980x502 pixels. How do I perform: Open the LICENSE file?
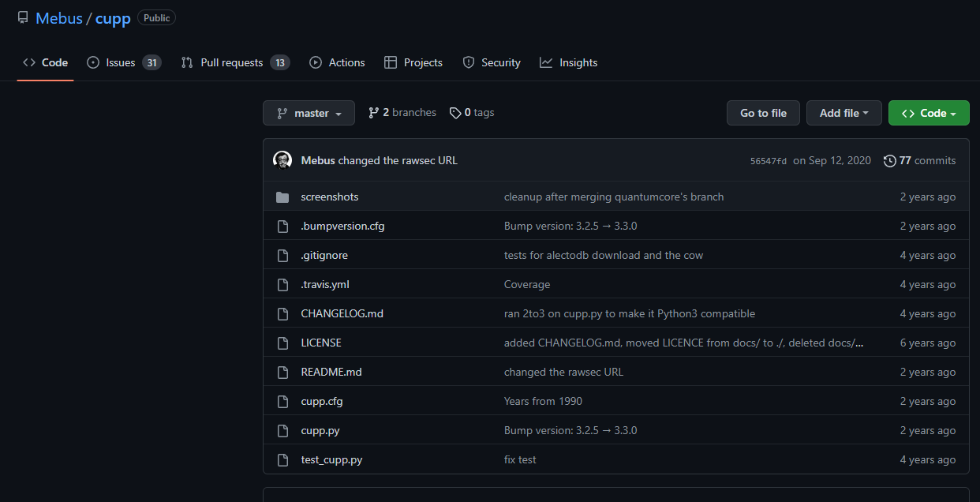321,343
